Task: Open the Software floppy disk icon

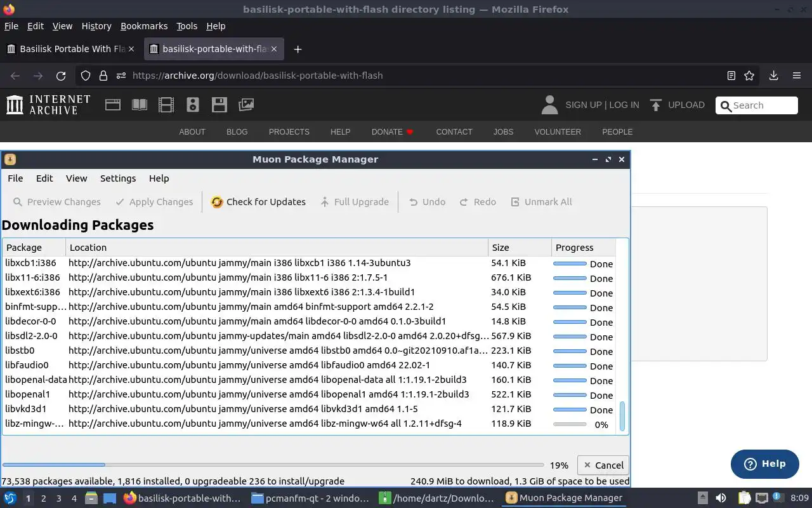Action: coord(219,105)
